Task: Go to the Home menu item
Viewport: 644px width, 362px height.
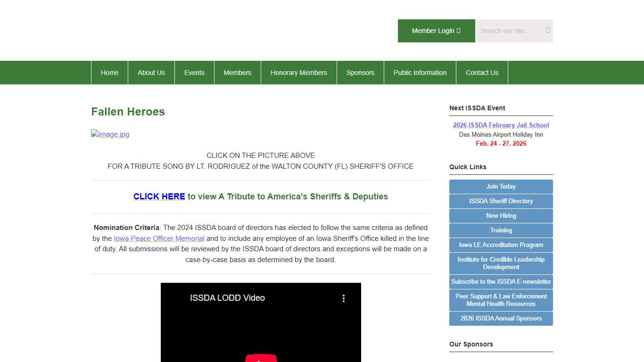Action: click(109, 73)
